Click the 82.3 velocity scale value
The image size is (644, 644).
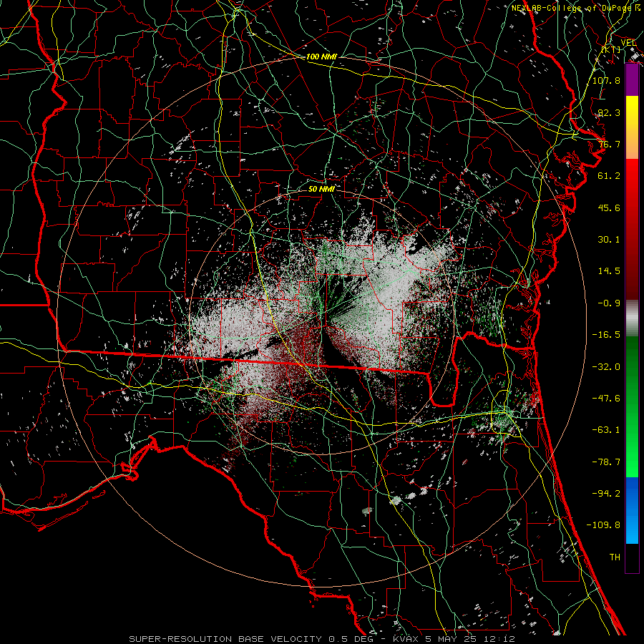(609, 112)
